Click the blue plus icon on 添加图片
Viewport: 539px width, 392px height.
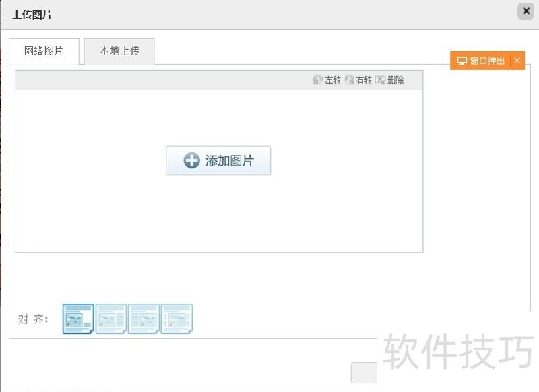[192, 161]
